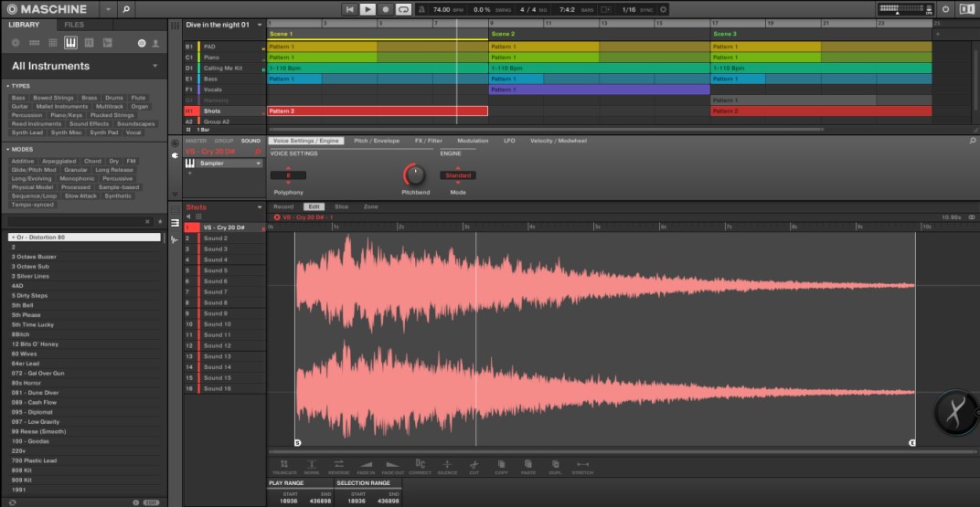The height and width of the screenshot is (507, 980).
Task: Toggle the metronome
Action: tap(421, 9)
